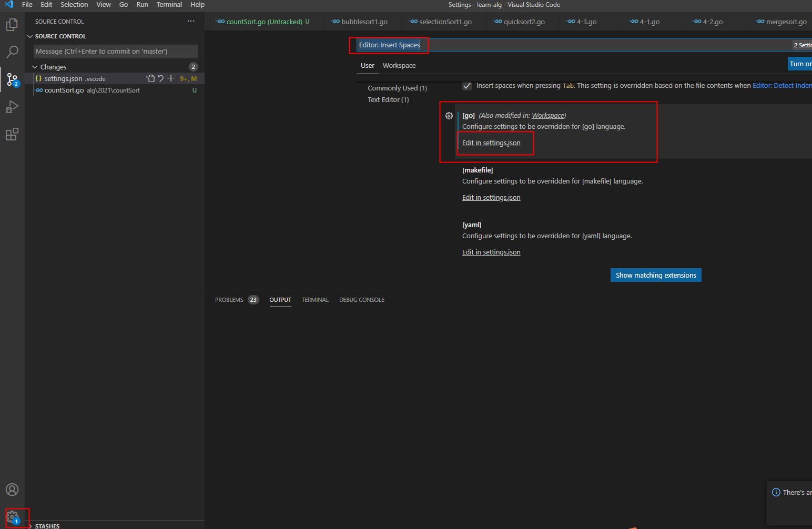812x529 pixels.
Task: Collapse the Changes group
Action: click(35, 67)
